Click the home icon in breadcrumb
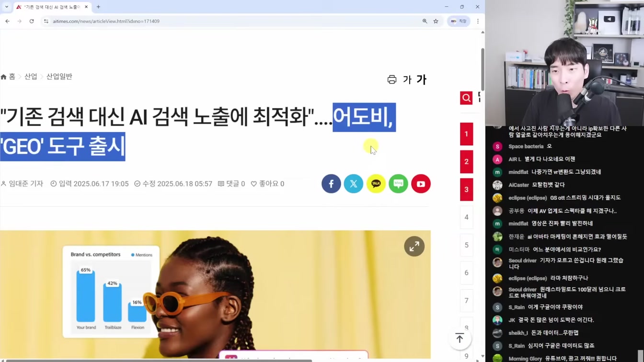The width and height of the screenshot is (644, 362). click(x=4, y=77)
